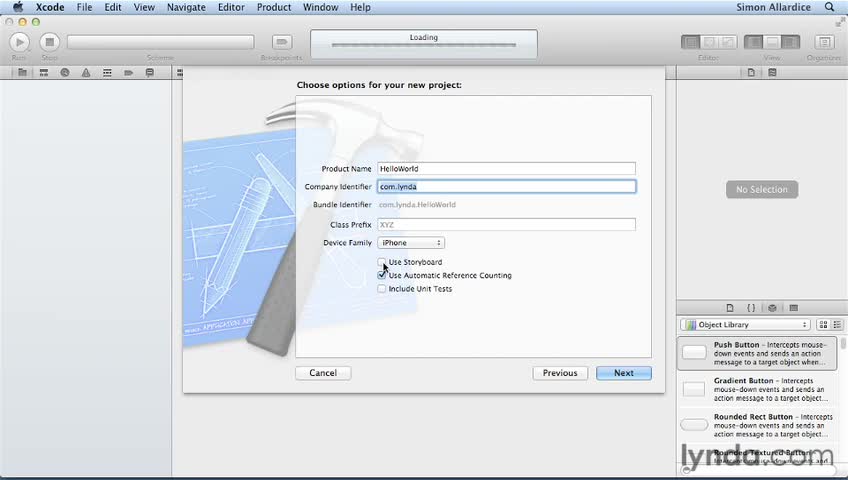Enter full screen mode arrows icon
This screenshot has height=480, width=848.
[x=840, y=22]
